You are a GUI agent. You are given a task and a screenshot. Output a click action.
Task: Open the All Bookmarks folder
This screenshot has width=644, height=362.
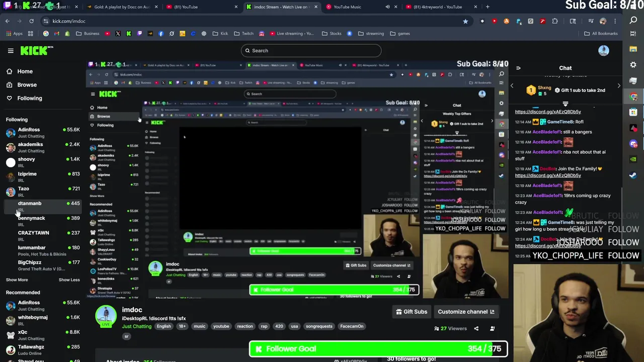(601, 34)
